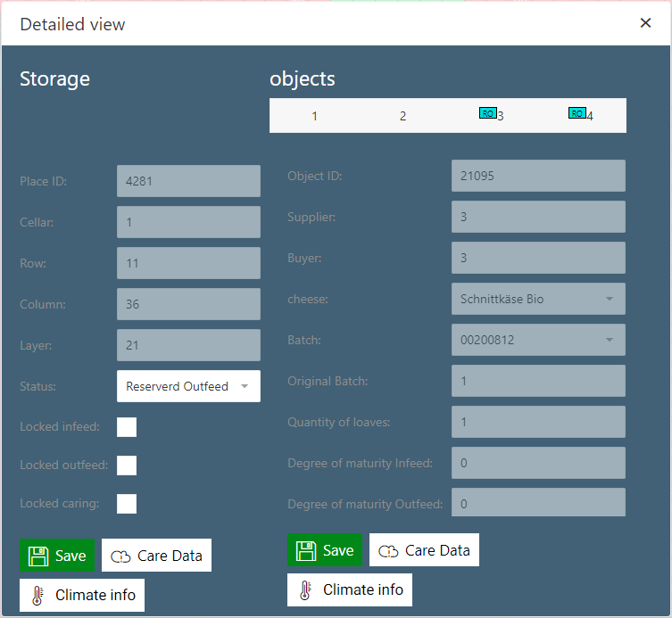
Task: Click into the Place ID field
Action: pos(188,181)
